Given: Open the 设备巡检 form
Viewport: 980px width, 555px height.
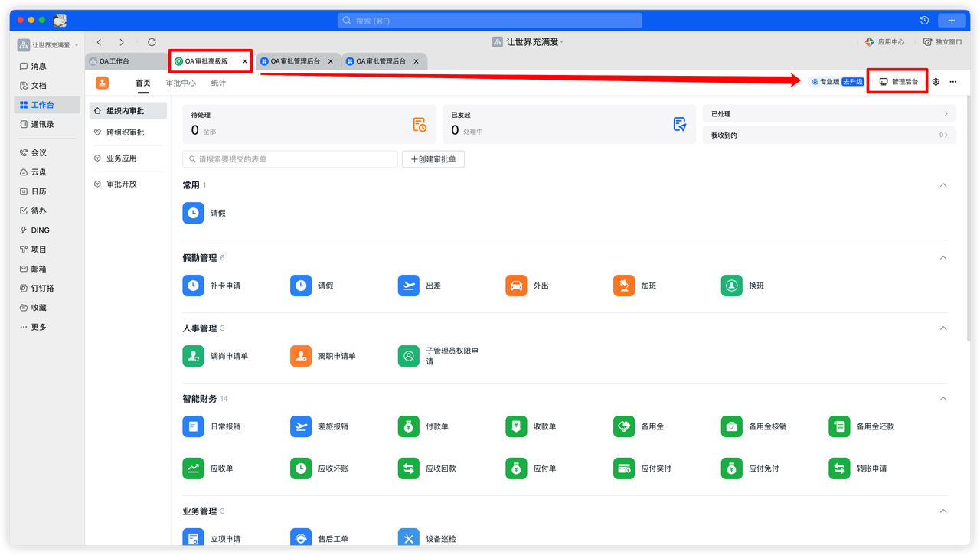Looking at the screenshot, I should click(409, 537).
